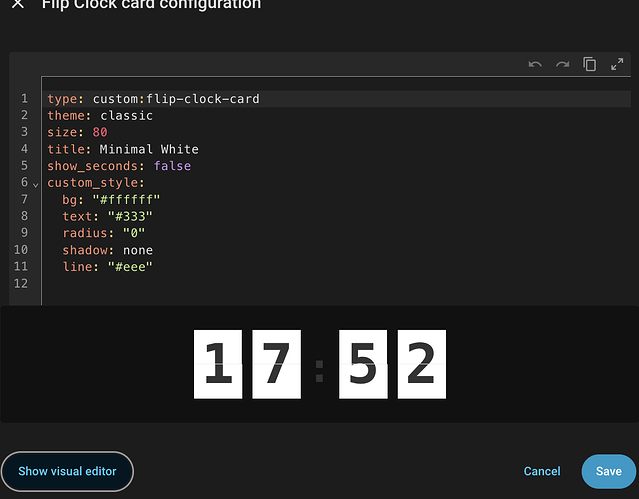The image size is (639, 499).
Task: Click the radius "0" value
Action: pyautogui.click(x=134, y=233)
